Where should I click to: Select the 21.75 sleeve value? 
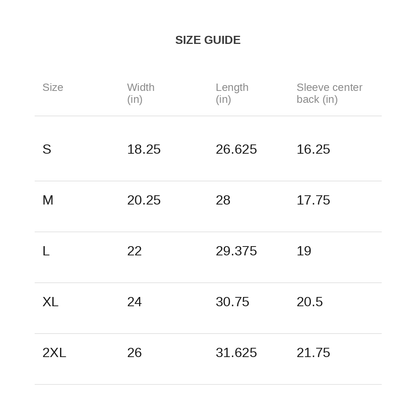click(x=313, y=353)
